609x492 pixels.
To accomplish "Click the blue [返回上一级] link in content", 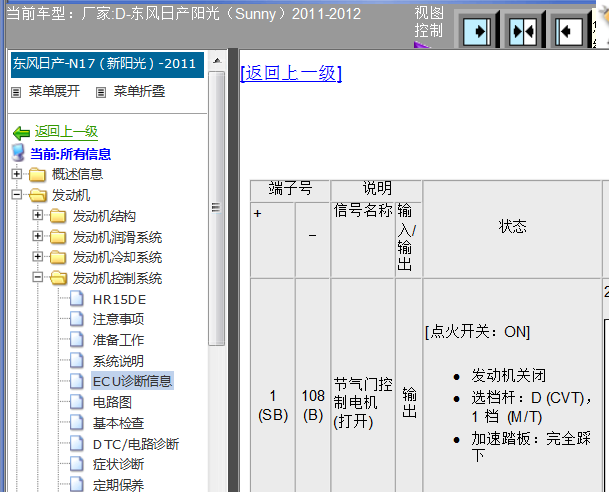I will click(x=291, y=73).
